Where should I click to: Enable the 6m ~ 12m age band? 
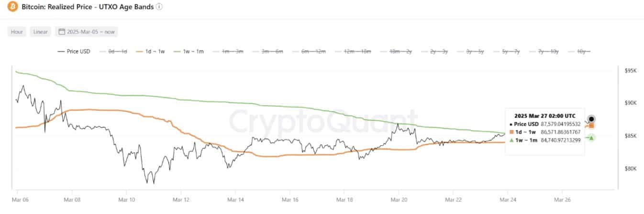tap(311, 51)
